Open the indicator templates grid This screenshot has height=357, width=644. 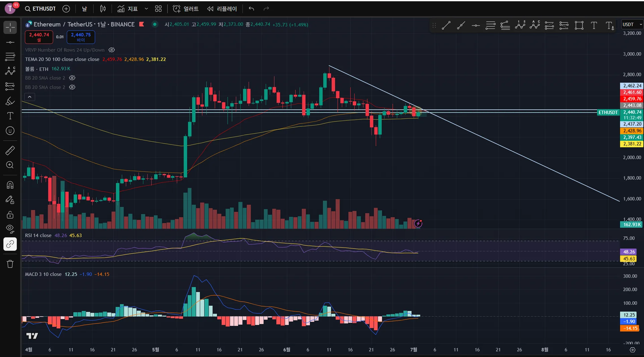tap(158, 9)
